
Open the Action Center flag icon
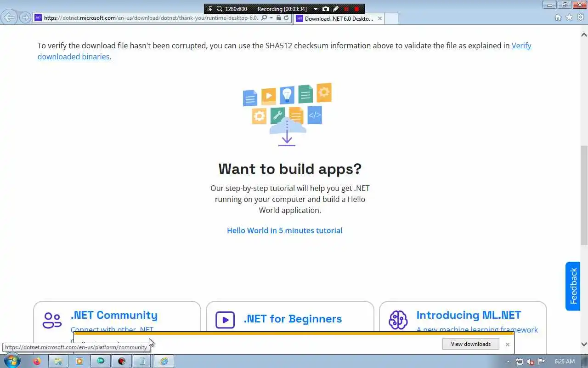(x=541, y=362)
